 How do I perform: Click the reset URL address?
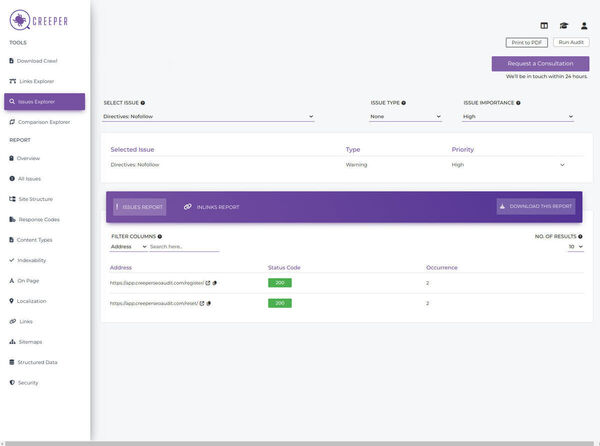(153, 303)
